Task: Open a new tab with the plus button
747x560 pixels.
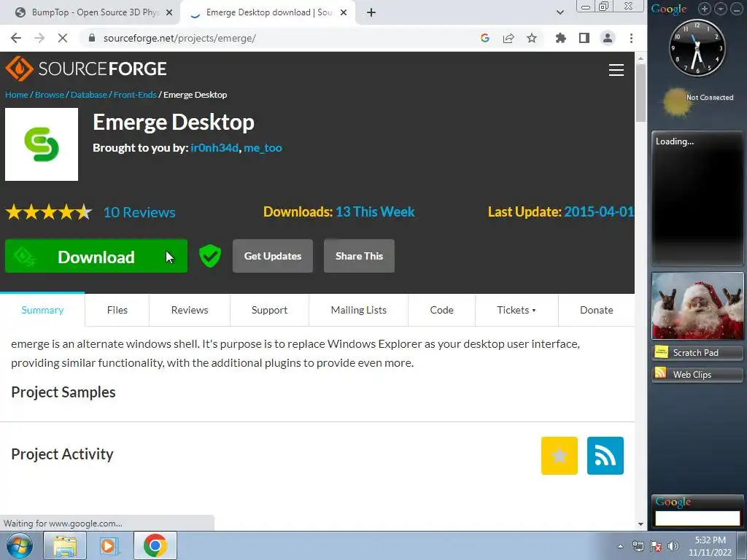Action: 371,12
